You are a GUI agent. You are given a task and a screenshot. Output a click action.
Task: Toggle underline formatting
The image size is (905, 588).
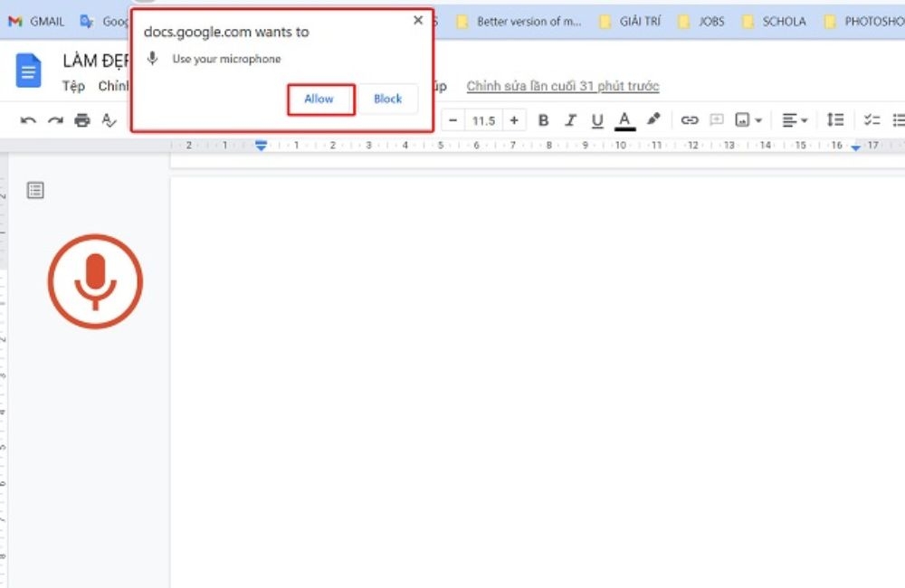click(597, 120)
